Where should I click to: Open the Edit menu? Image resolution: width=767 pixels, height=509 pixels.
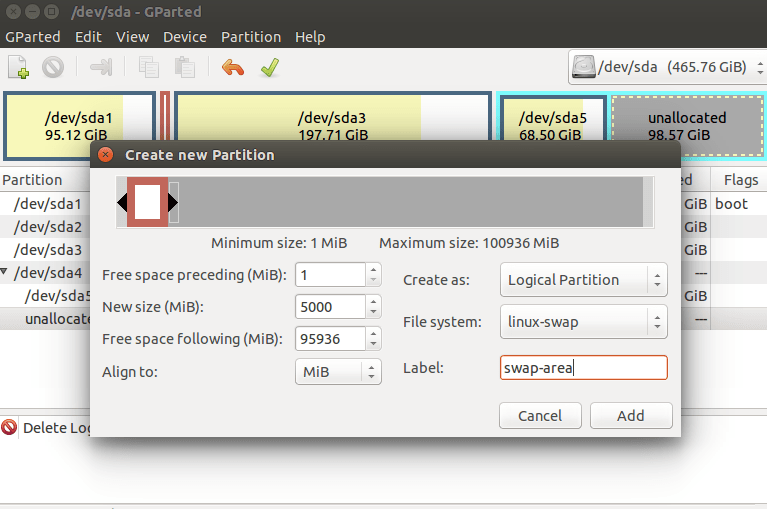pos(88,37)
